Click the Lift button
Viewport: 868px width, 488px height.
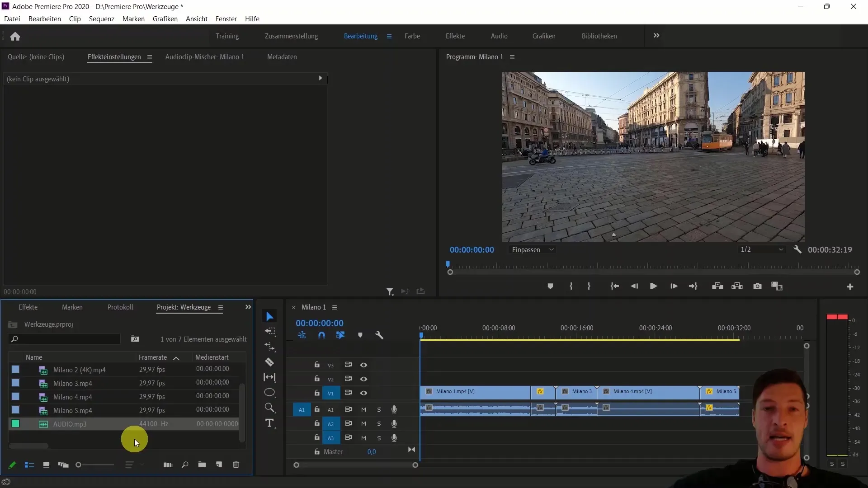[x=717, y=286]
